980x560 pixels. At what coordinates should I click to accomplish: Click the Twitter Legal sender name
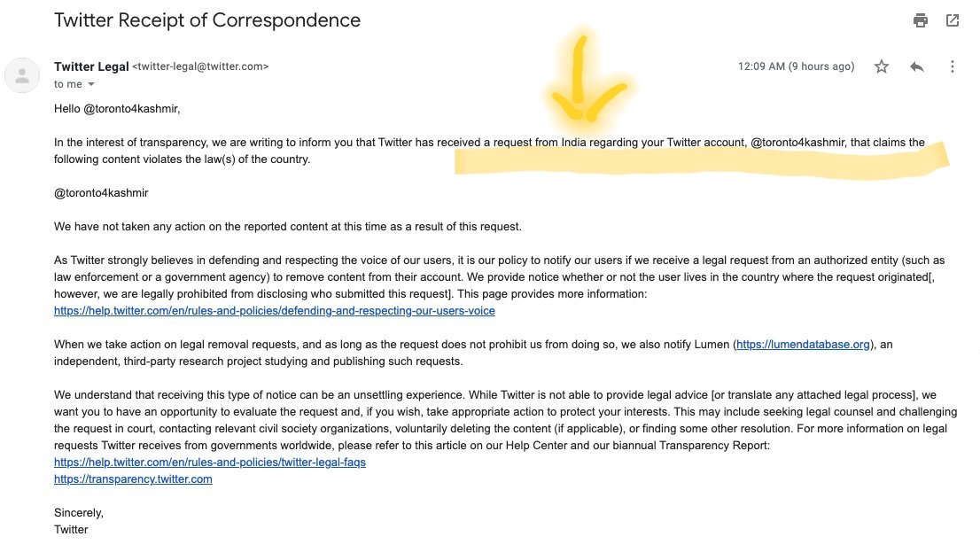(91, 66)
